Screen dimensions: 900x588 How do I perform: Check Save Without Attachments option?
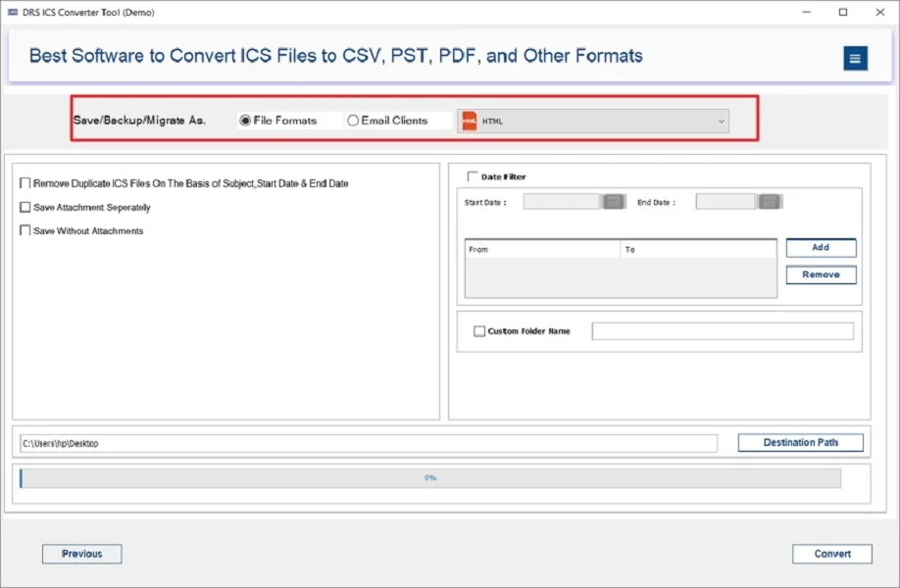[25, 230]
